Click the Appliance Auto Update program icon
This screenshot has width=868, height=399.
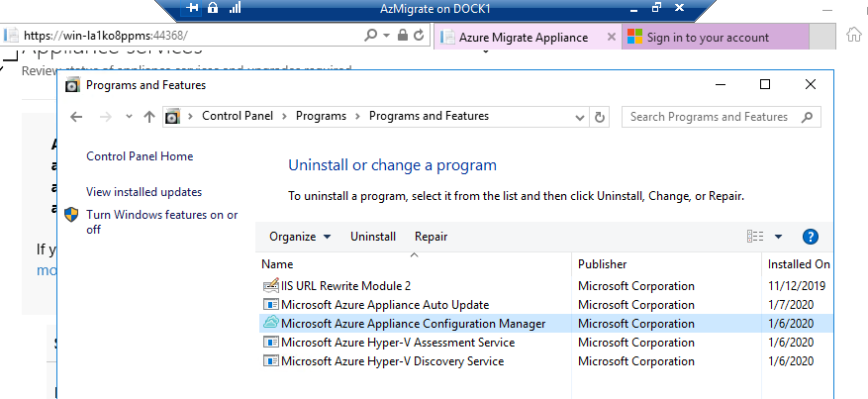pos(271,305)
